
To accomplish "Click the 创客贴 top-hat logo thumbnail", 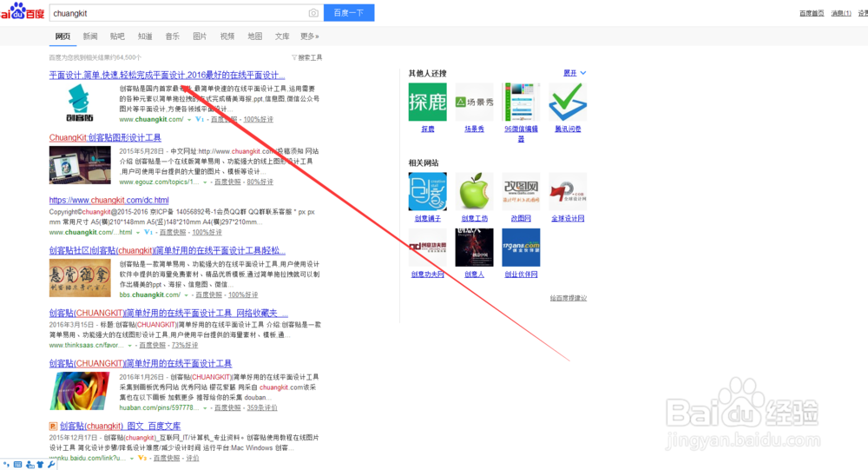I will [x=80, y=103].
